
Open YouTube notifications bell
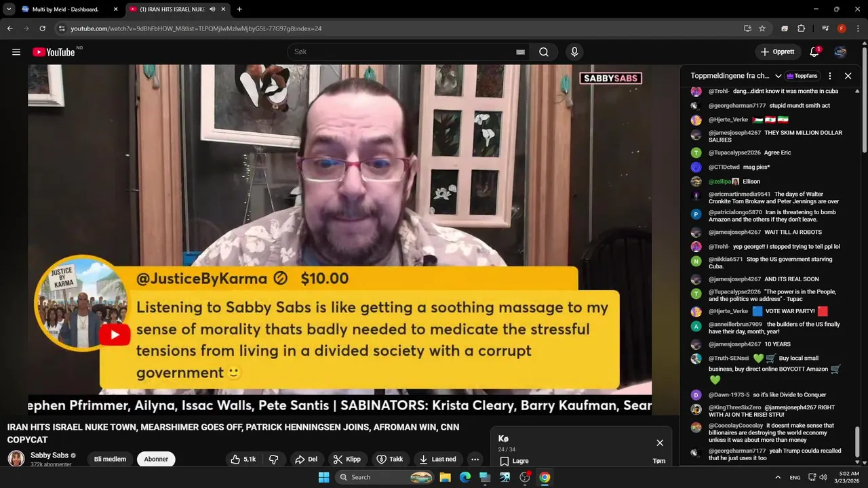(x=815, y=52)
